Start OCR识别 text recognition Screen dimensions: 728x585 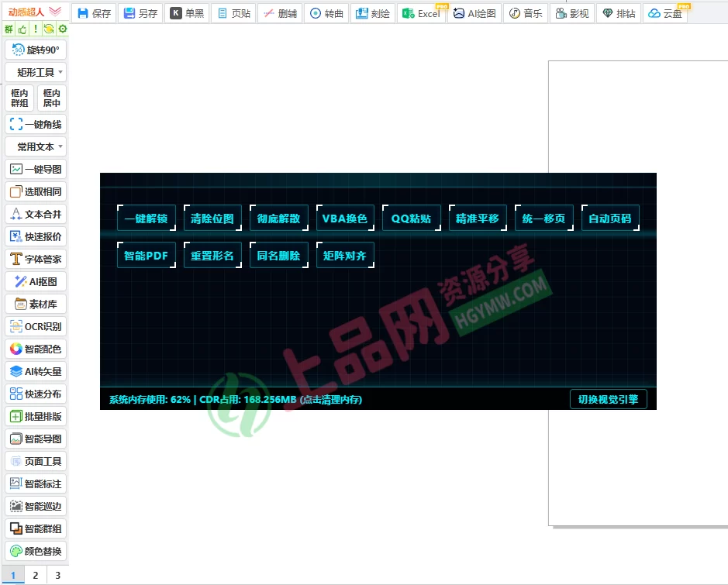pos(36,325)
